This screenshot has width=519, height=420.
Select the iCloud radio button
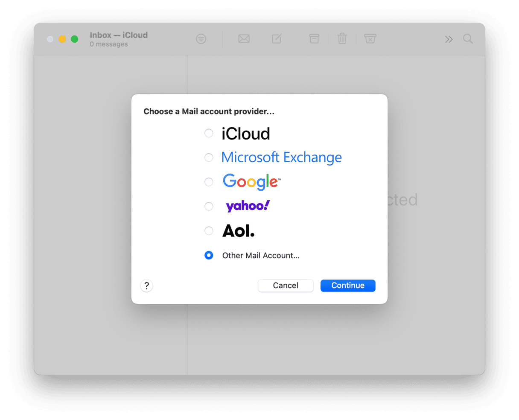pyautogui.click(x=209, y=134)
